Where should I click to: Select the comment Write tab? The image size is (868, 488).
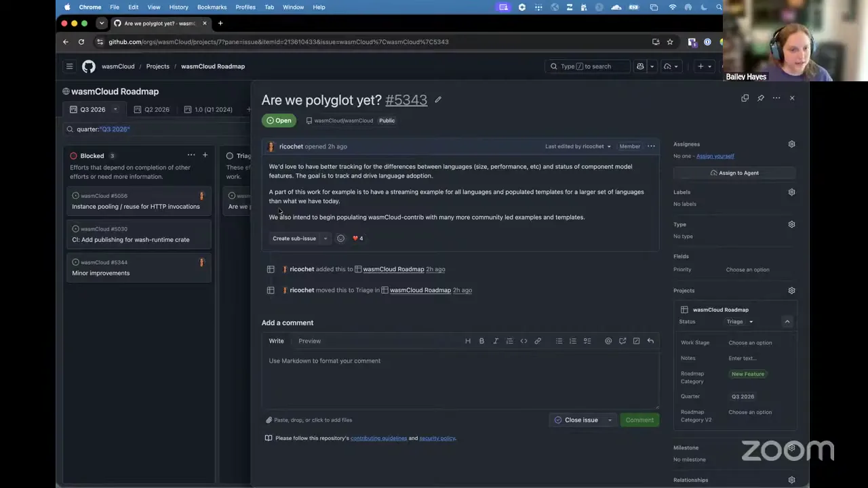coord(276,341)
